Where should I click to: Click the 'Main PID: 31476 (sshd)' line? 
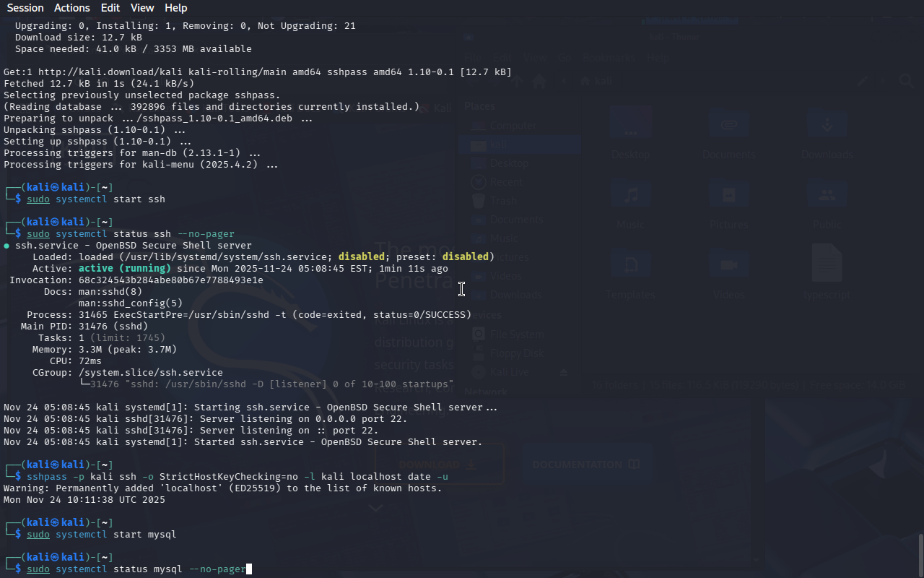[x=84, y=327]
